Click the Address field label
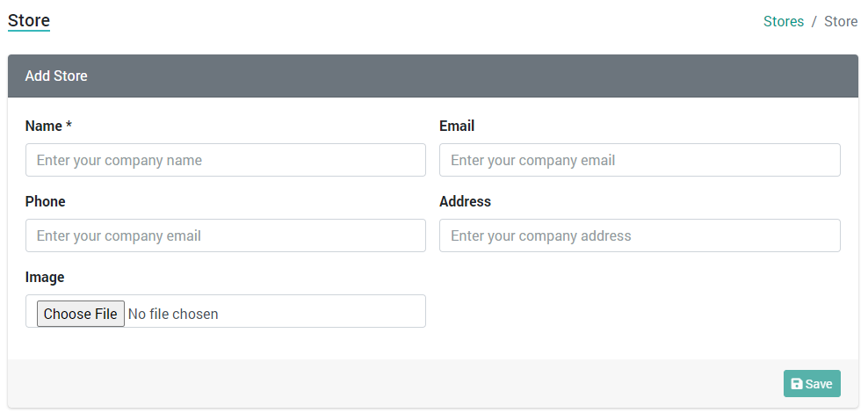 [x=465, y=201]
